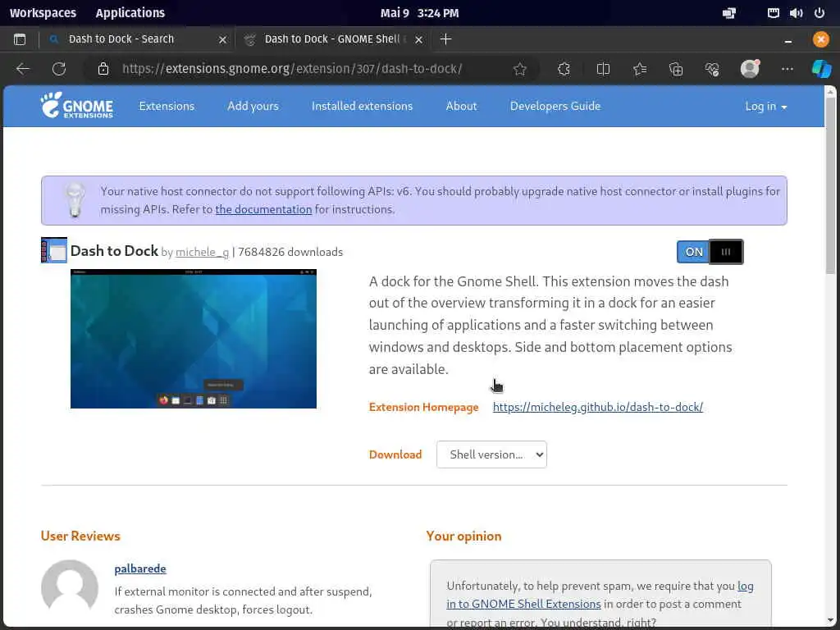Open the Copilot sidebar icon
Viewport: 840px width, 630px height.
[821, 69]
